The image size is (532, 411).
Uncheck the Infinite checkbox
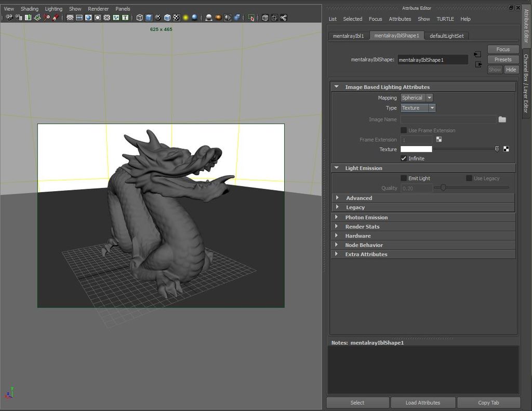pyautogui.click(x=404, y=158)
